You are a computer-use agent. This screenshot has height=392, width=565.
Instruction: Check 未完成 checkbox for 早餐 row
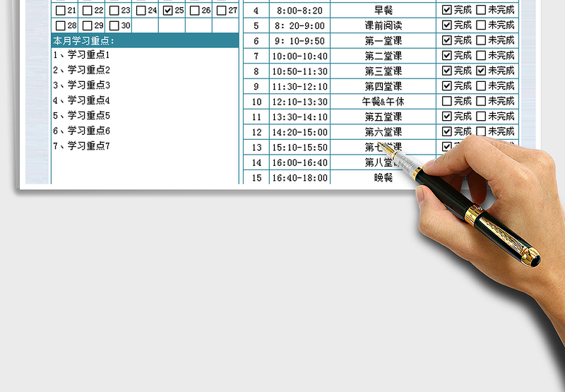[481, 10]
